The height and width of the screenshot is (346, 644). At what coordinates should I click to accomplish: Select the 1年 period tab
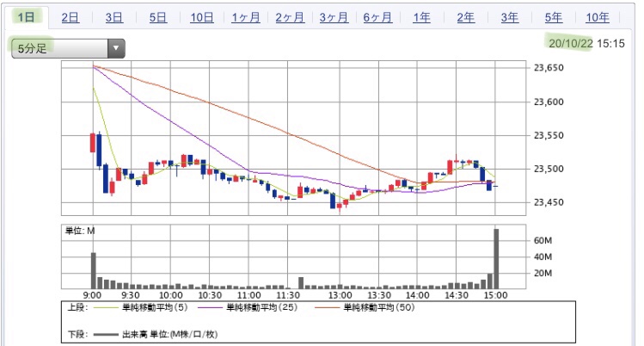pyautogui.click(x=421, y=17)
